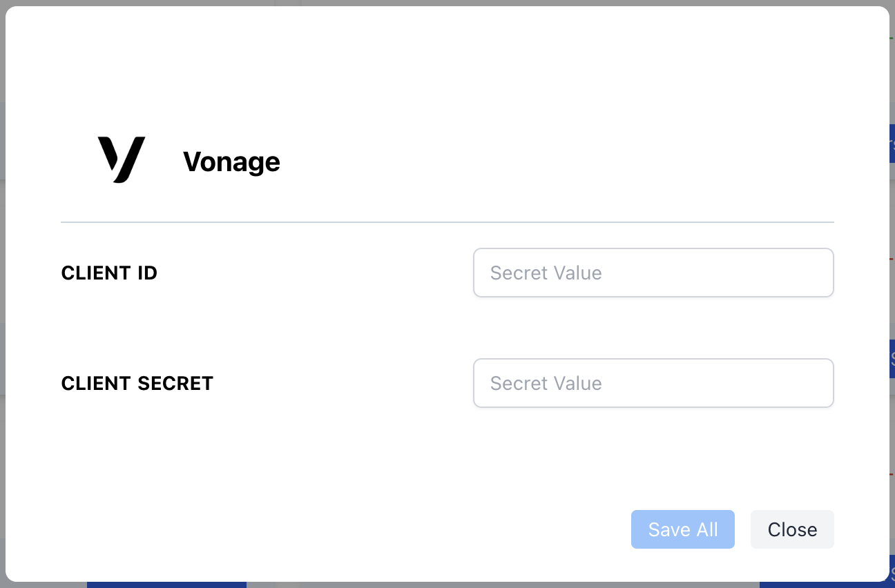Click the Secret Value placeholder beside CLIENT SECRET
The width and height of the screenshot is (895, 588).
[546, 383]
